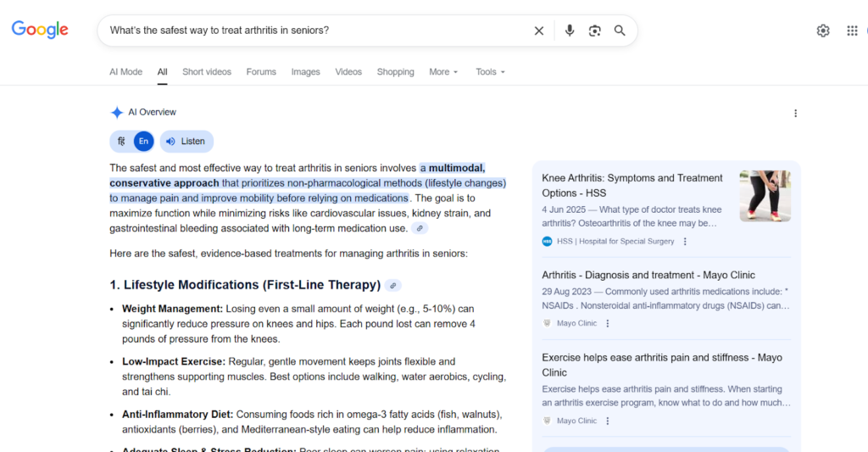Submit search with magnifying glass icon

(620, 31)
